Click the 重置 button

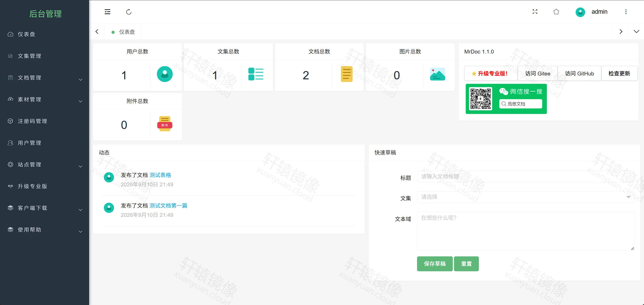click(466, 264)
